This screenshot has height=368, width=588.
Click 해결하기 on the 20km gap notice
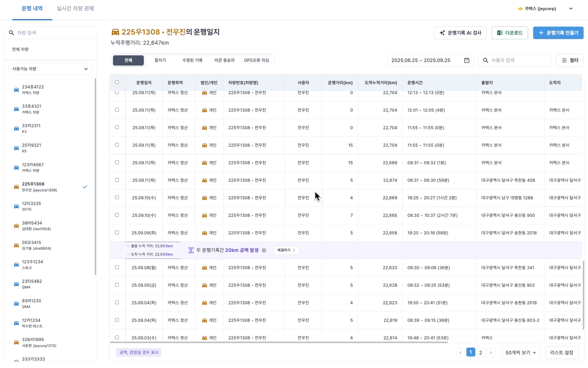(x=286, y=250)
